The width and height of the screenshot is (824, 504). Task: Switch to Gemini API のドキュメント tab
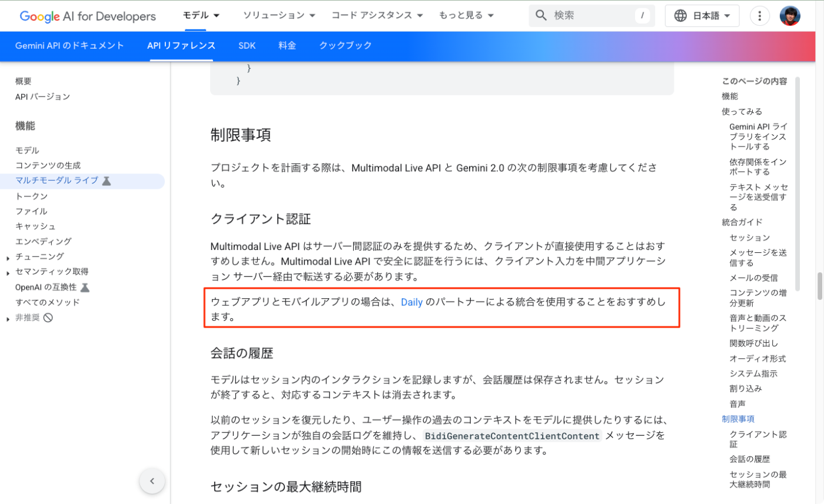pyautogui.click(x=69, y=45)
